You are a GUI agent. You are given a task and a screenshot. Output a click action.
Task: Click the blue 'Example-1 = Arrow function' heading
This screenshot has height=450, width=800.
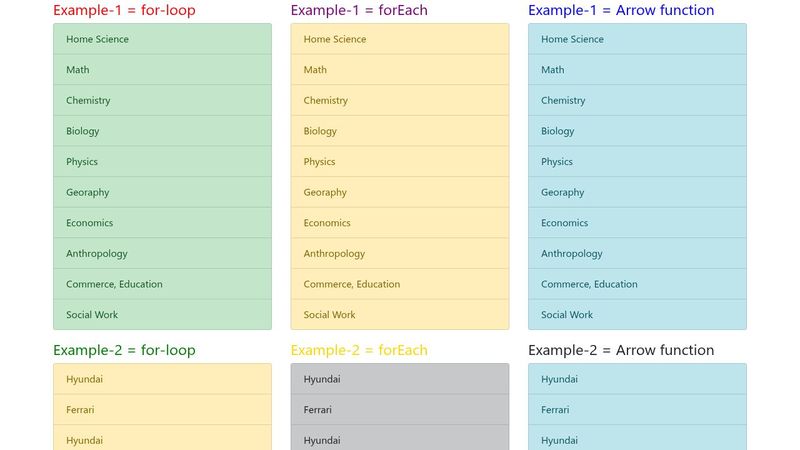(621, 11)
